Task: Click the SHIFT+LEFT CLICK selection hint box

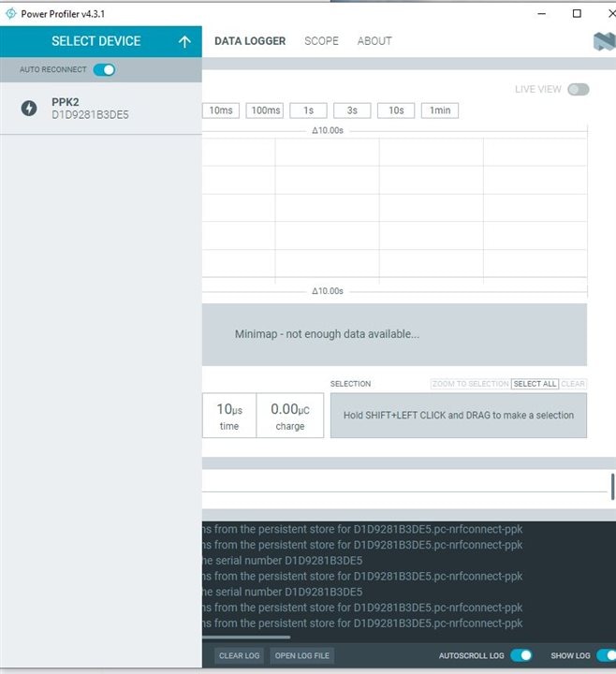Action: click(458, 416)
